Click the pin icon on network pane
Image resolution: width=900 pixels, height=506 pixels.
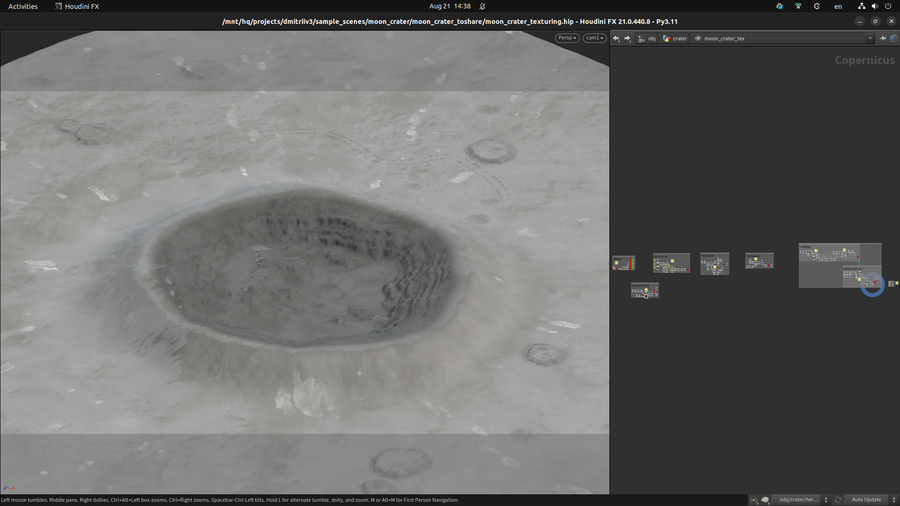(x=882, y=38)
